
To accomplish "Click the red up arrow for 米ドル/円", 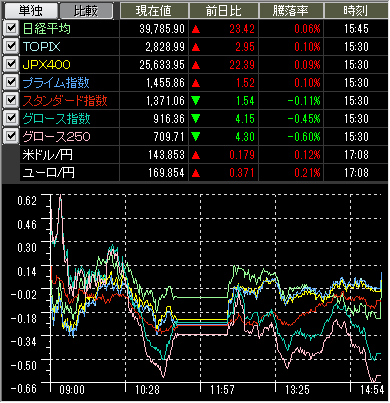I will pos(196,155).
